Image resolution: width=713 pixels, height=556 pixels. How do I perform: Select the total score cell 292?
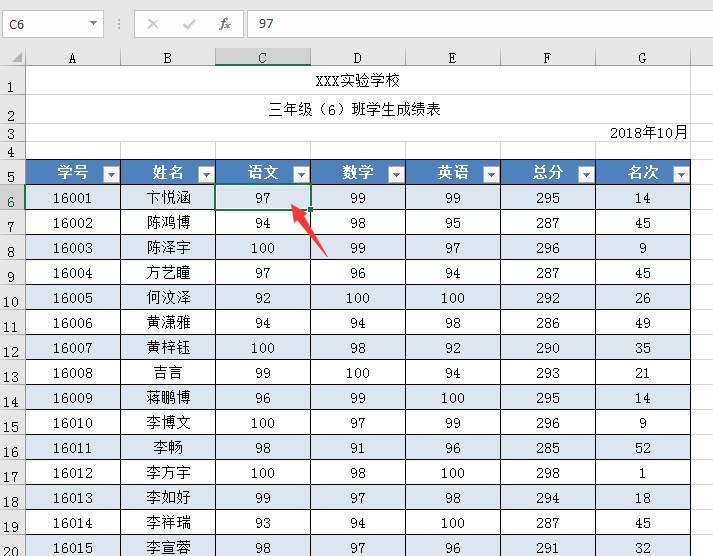point(548,298)
